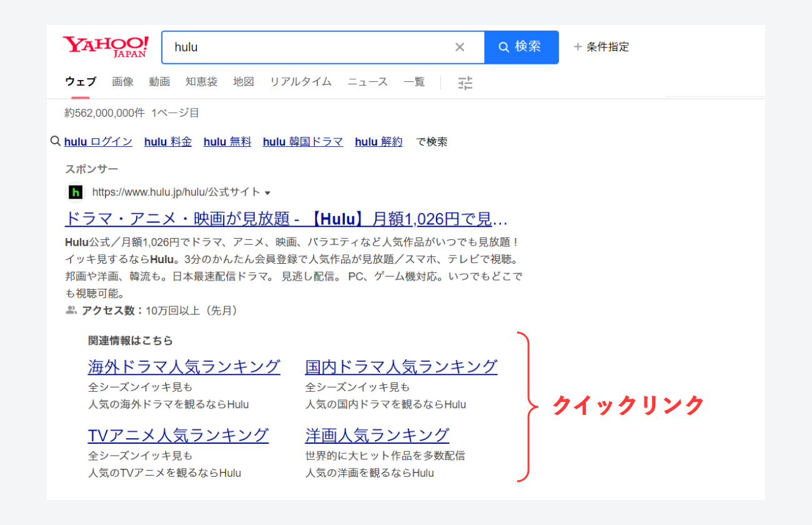This screenshot has width=812, height=525.
Task: Click the 検索 search button
Action: [x=522, y=47]
